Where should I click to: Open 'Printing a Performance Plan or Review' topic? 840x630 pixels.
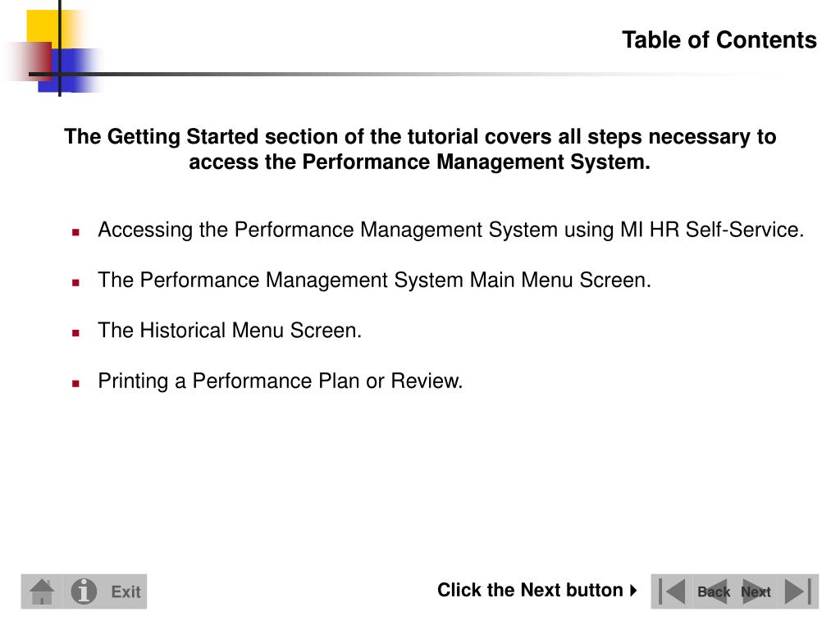[x=281, y=381]
